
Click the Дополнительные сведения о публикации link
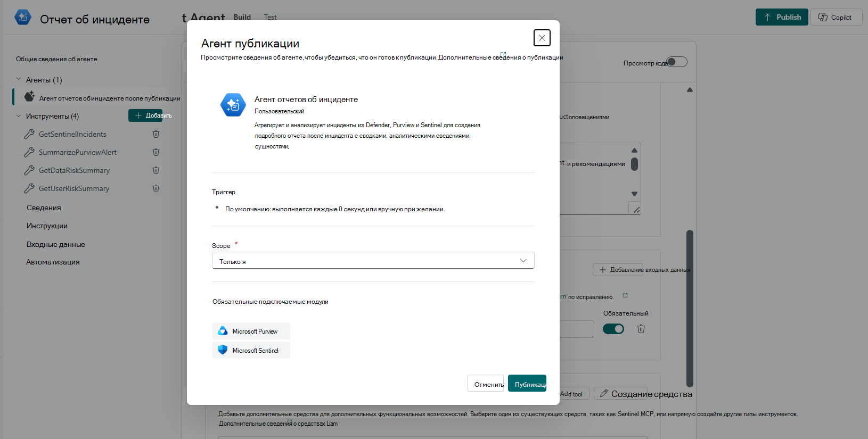(501, 57)
